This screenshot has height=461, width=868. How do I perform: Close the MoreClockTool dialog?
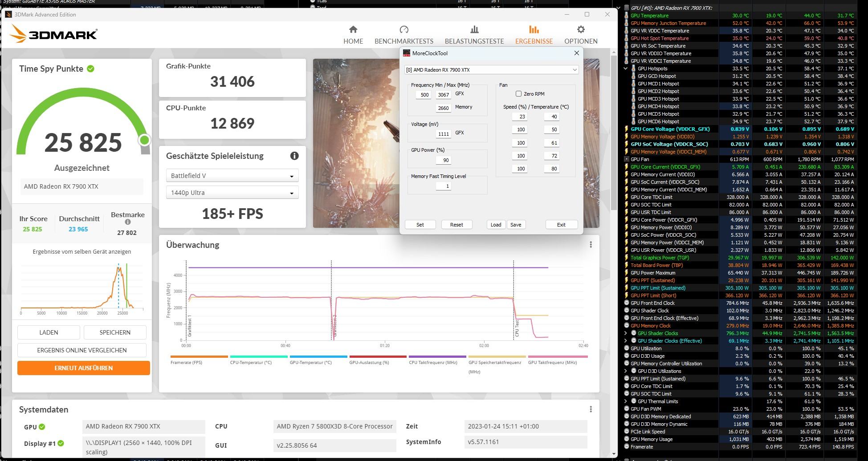(x=577, y=53)
